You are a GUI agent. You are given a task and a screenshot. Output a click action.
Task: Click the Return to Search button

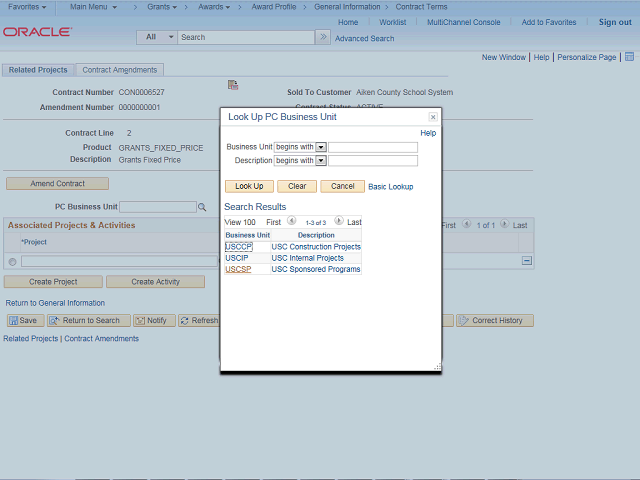click(89, 320)
